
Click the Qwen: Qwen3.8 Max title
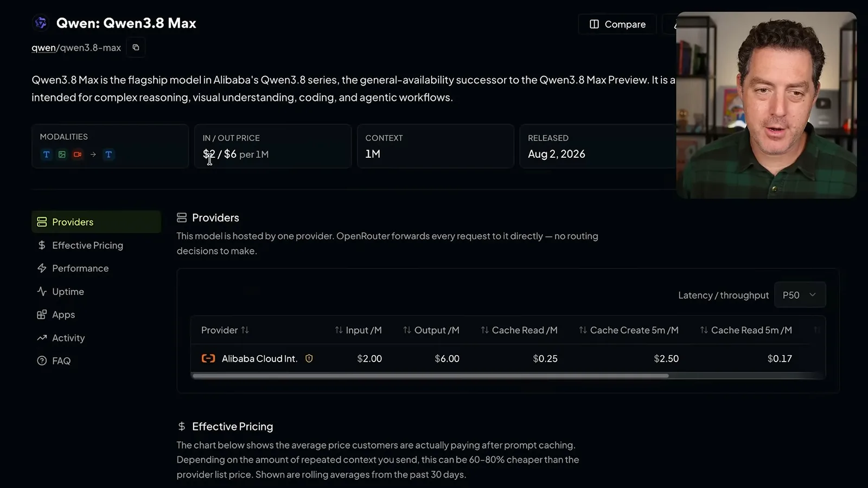tap(126, 23)
